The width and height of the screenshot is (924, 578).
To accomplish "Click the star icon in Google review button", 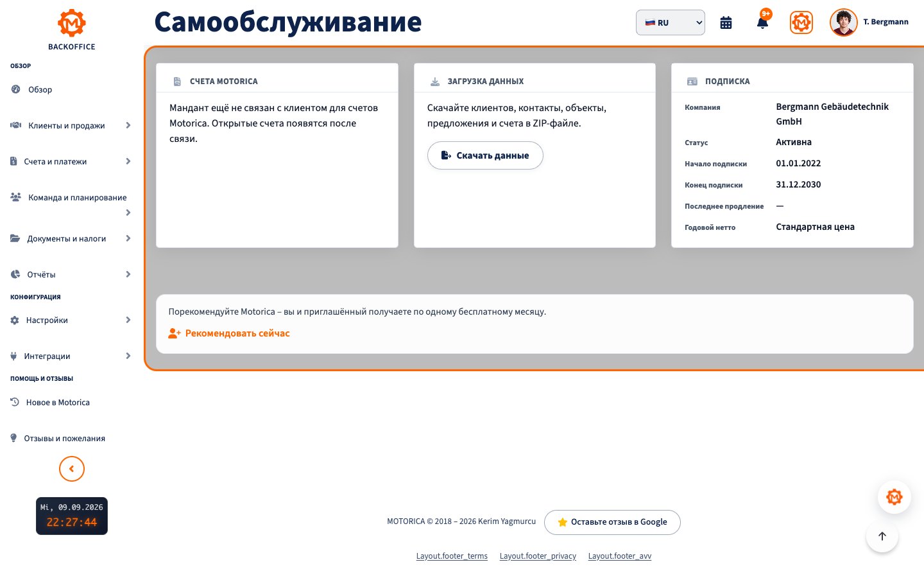I will pos(563,522).
